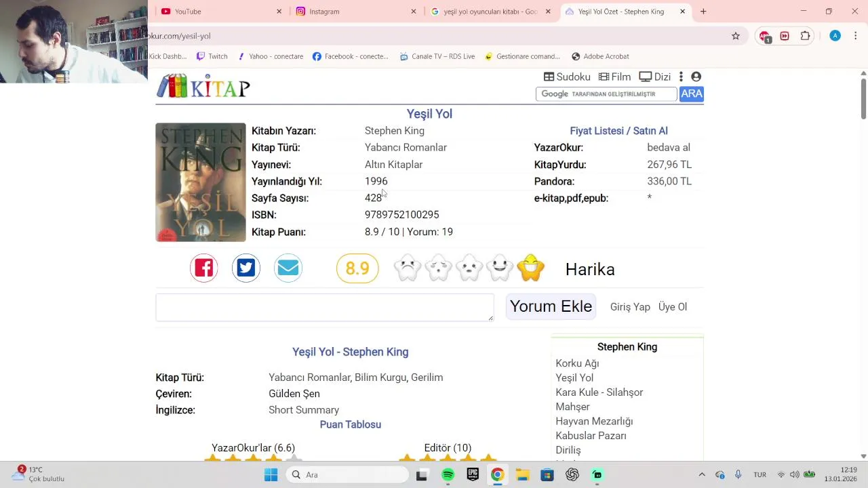Open the Kick Dashb bookmark
868x488 pixels.
tap(167, 56)
